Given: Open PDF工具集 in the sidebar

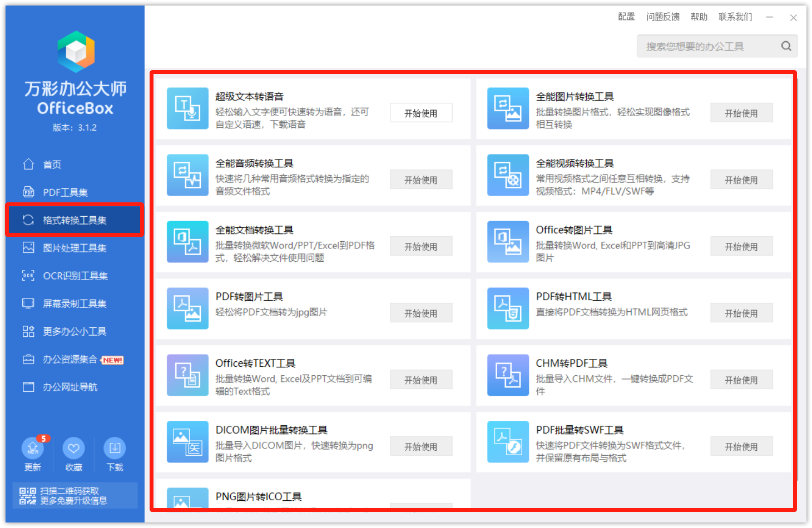Looking at the screenshot, I should [x=75, y=192].
